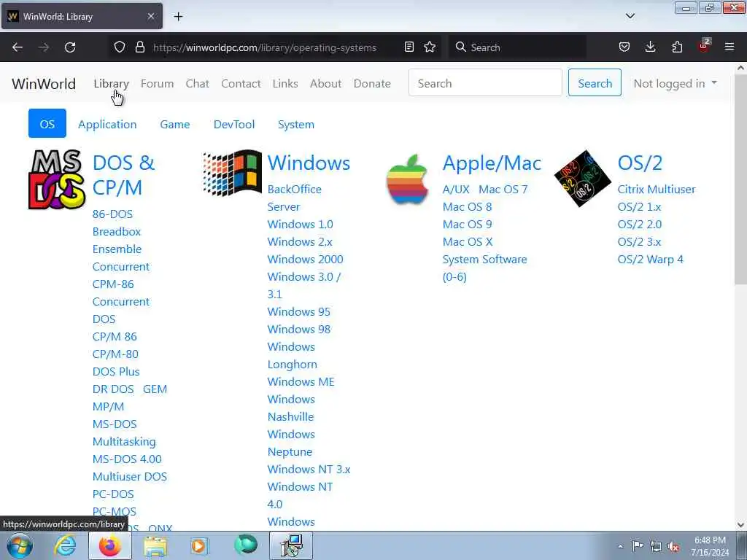Viewport: 747px width, 560px height.
Task: Click the taskbar clock
Action: [x=710, y=546]
